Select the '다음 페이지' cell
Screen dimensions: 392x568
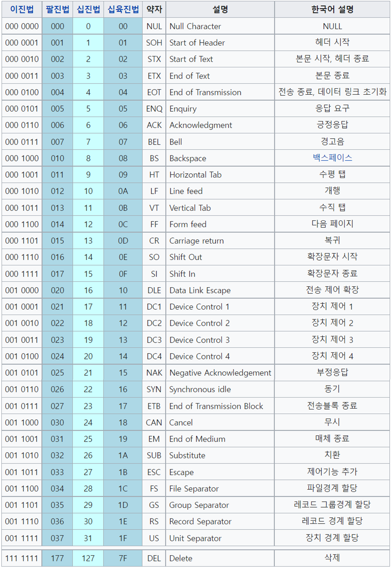click(332, 224)
